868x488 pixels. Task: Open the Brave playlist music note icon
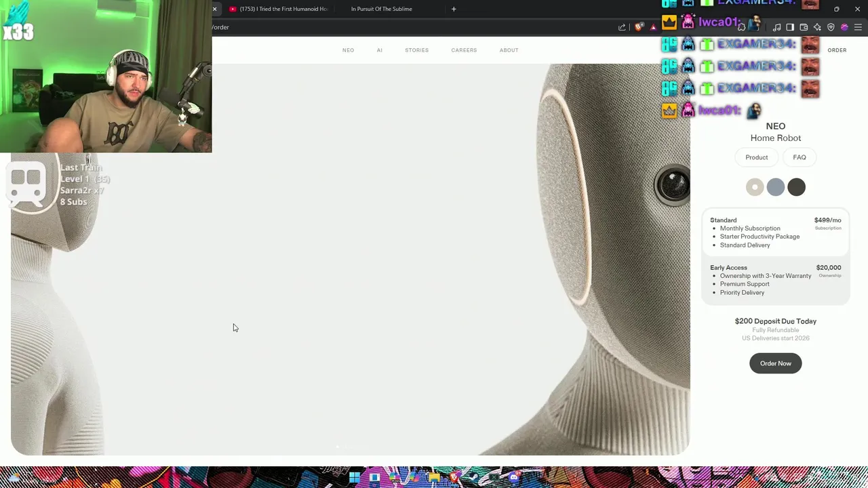click(777, 27)
